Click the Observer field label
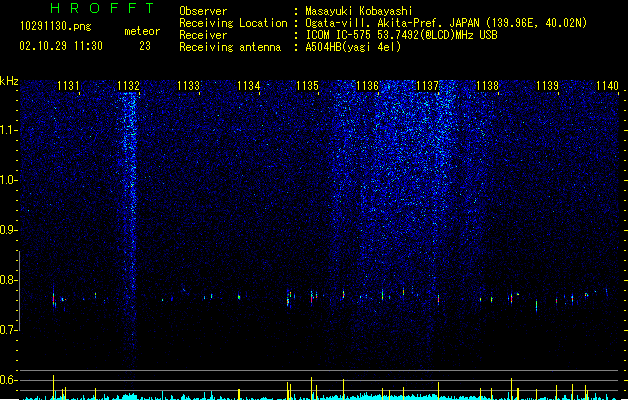The width and height of the screenshot is (629, 400). click(203, 11)
